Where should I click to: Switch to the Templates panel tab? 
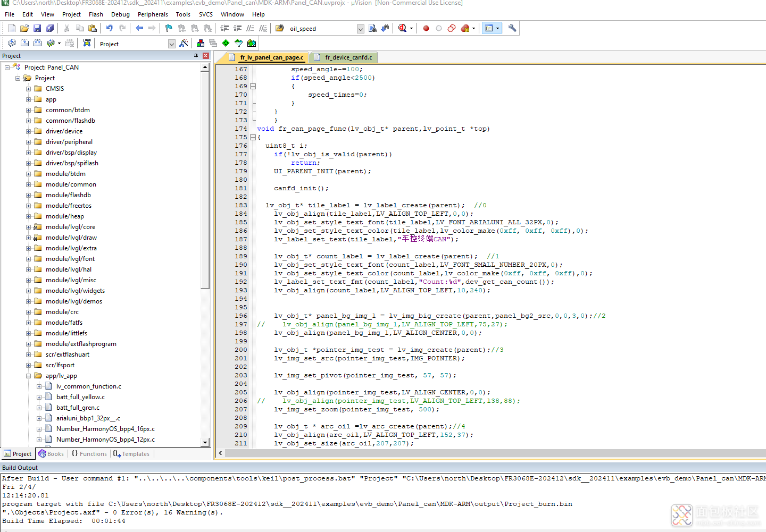131,454
